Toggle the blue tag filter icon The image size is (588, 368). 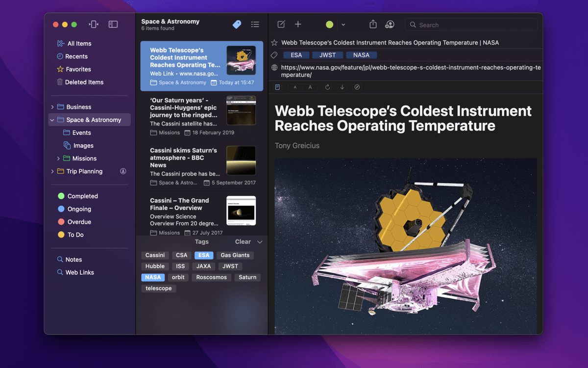click(x=237, y=24)
